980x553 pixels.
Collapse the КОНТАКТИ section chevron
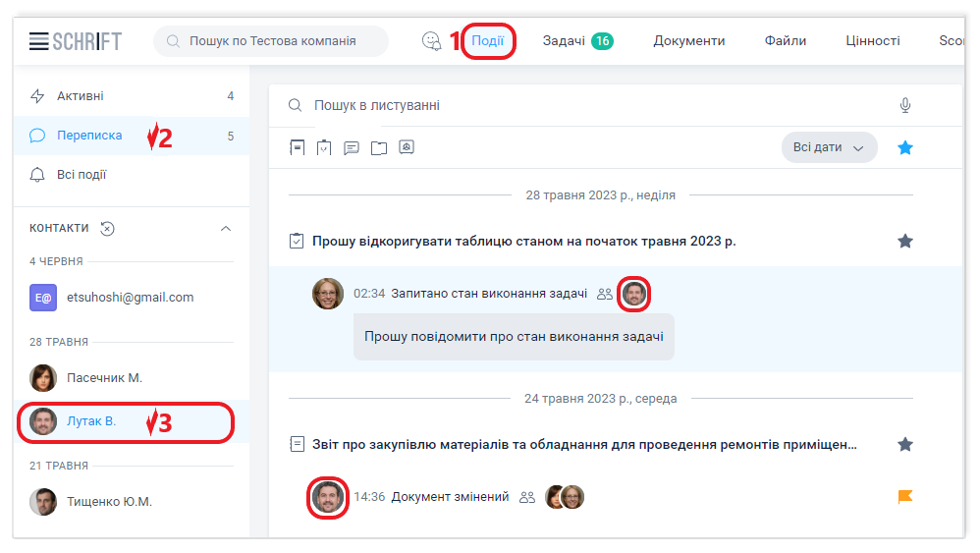coord(226,229)
